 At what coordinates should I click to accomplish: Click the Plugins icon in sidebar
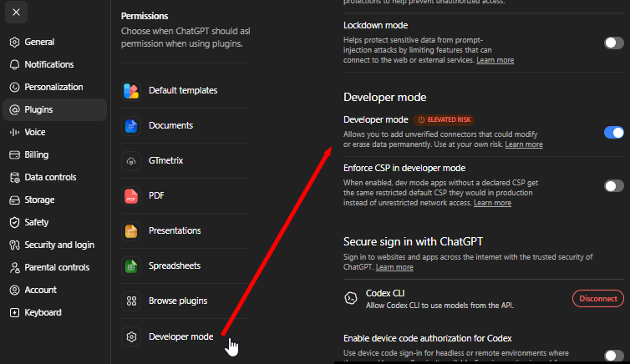[x=14, y=109]
